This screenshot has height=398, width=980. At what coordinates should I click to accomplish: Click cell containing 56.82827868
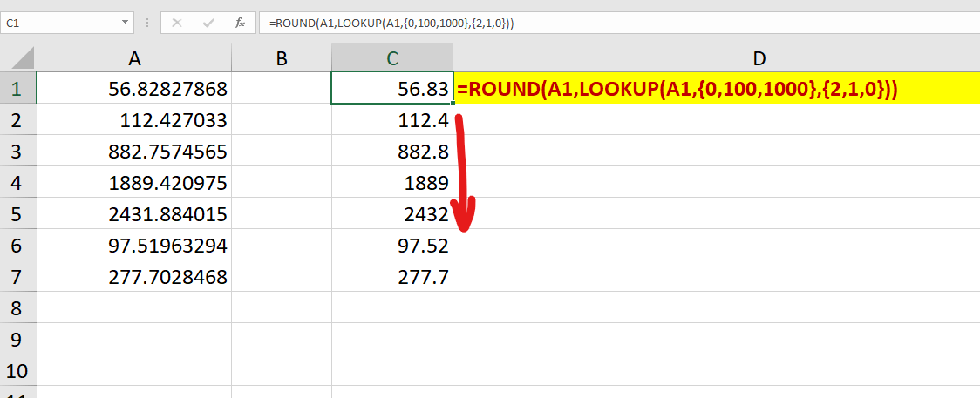pyautogui.click(x=134, y=88)
